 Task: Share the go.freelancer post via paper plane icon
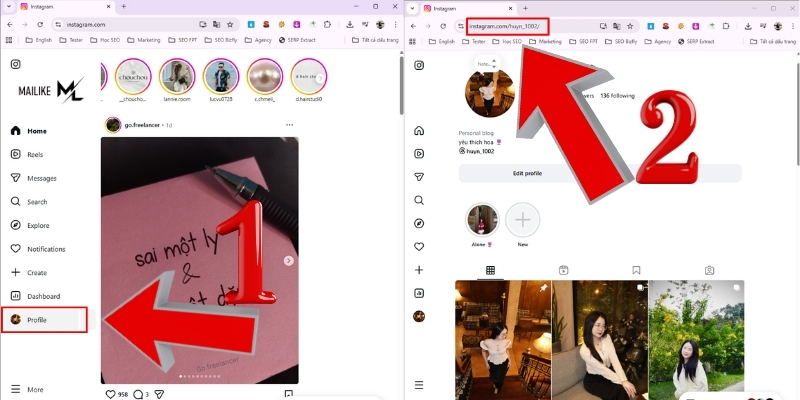[159, 394]
